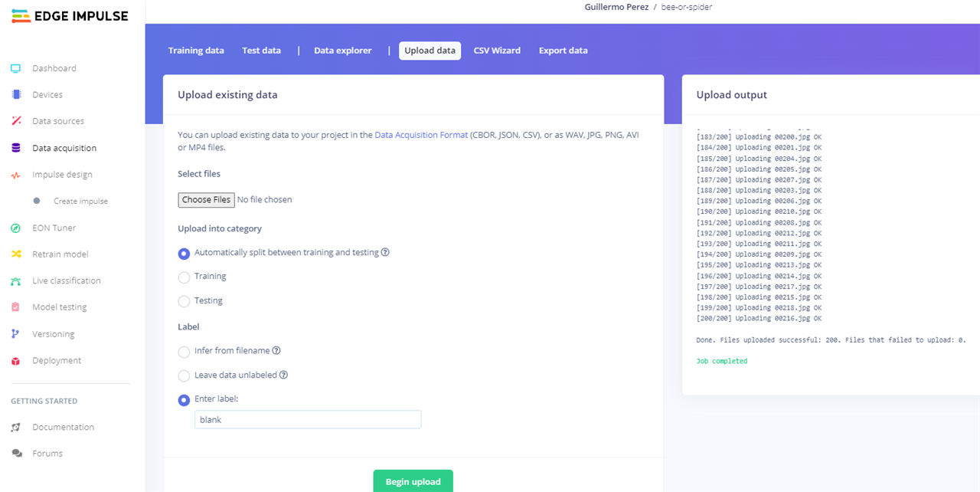Click log line Uploading 00200.jpg OK
The width and height of the screenshot is (980, 492).
[x=759, y=137]
